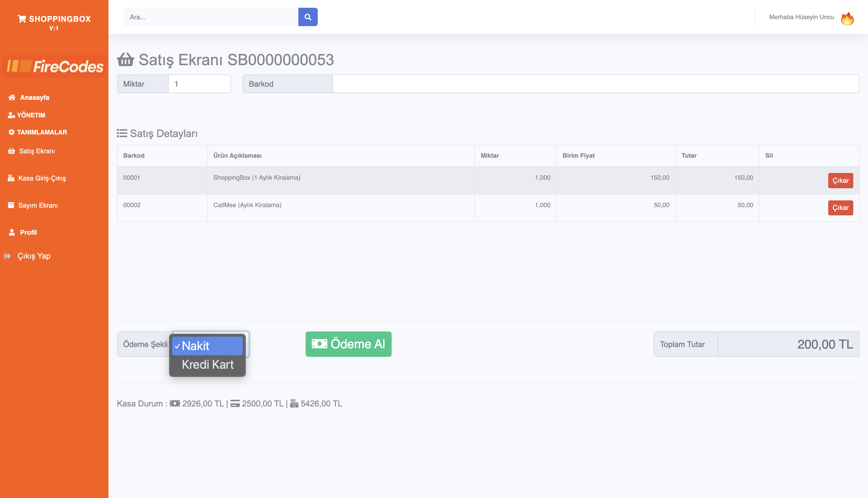Screen dimensions: 868x498
Task: Click the shopping cart logo icon
Action: pyautogui.click(x=22, y=19)
